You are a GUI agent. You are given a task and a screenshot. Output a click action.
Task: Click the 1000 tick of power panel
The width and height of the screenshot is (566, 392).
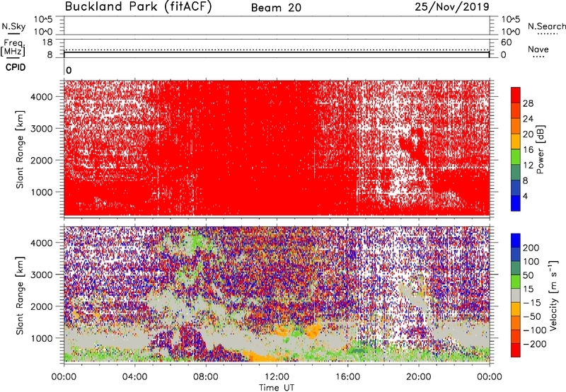tap(42, 192)
